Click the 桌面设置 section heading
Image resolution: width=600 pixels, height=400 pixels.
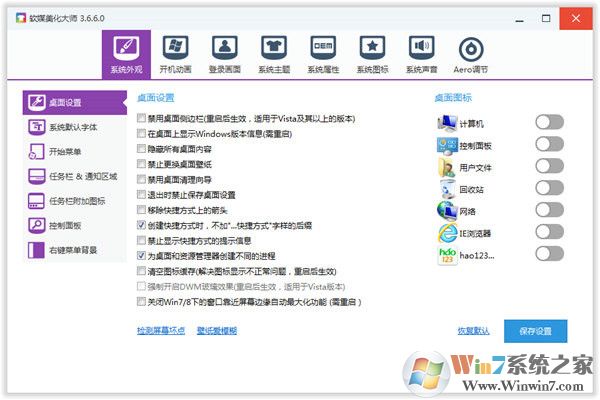coord(155,98)
